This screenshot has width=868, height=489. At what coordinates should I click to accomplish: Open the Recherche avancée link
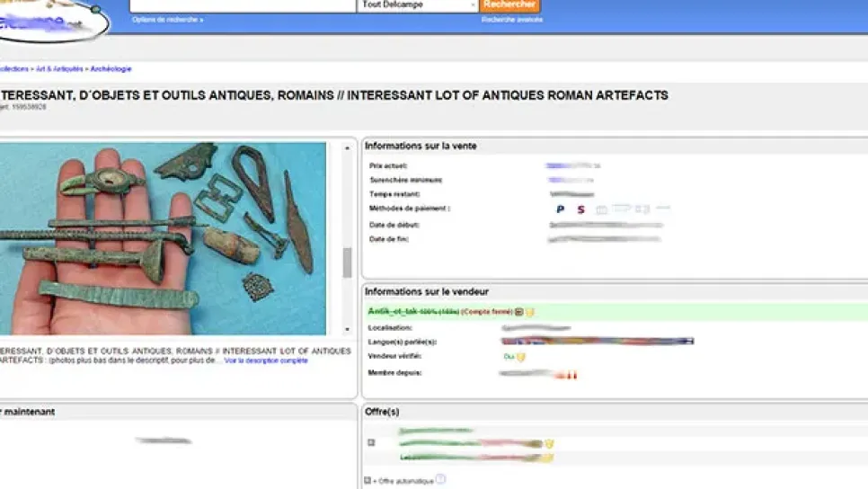tap(511, 20)
